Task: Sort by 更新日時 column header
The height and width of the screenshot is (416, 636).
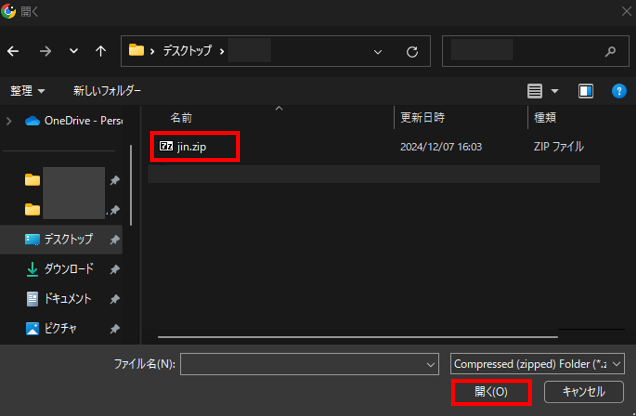Action: (x=424, y=118)
